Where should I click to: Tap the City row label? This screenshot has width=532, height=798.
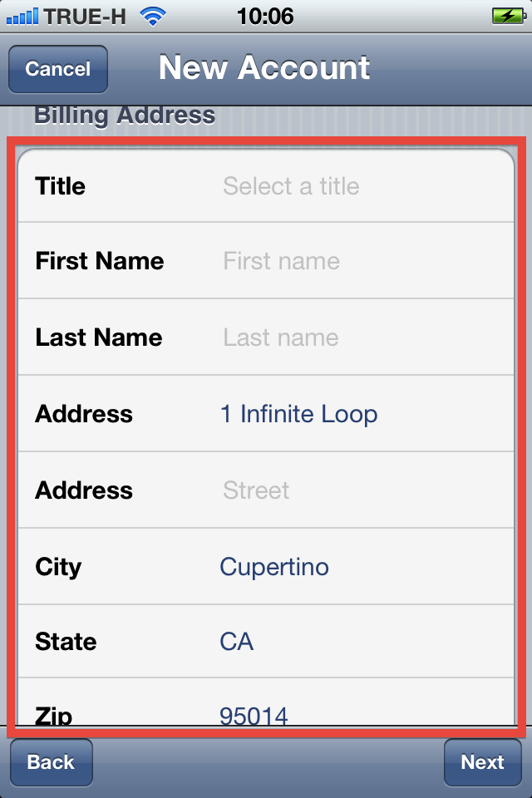coord(58,568)
